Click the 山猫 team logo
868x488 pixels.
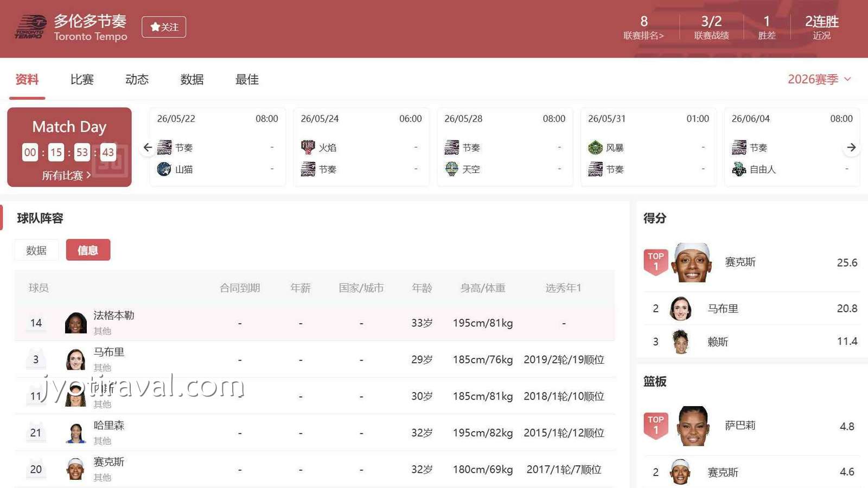(164, 169)
